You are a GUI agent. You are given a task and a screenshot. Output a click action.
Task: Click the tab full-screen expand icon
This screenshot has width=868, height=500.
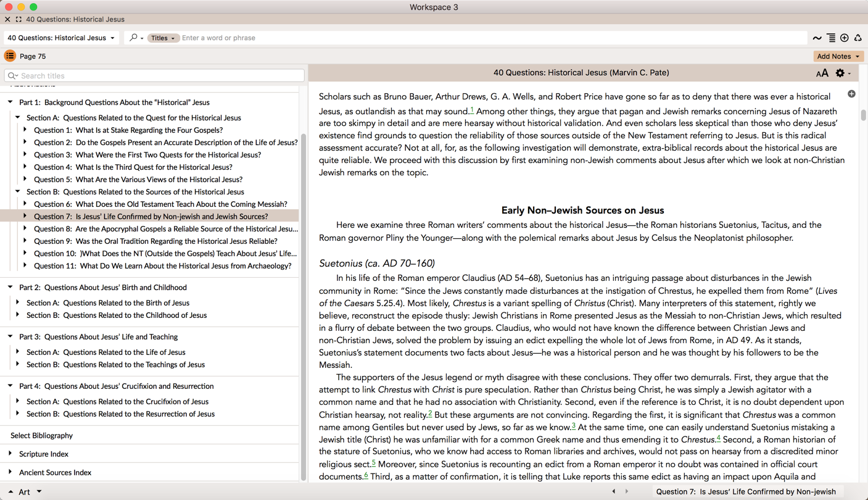click(19, 19)
